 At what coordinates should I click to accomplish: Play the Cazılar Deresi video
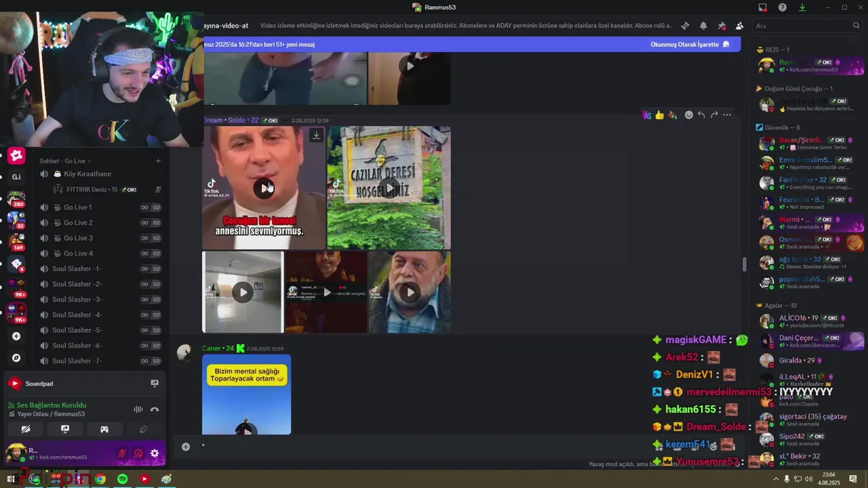coord(389,188)
